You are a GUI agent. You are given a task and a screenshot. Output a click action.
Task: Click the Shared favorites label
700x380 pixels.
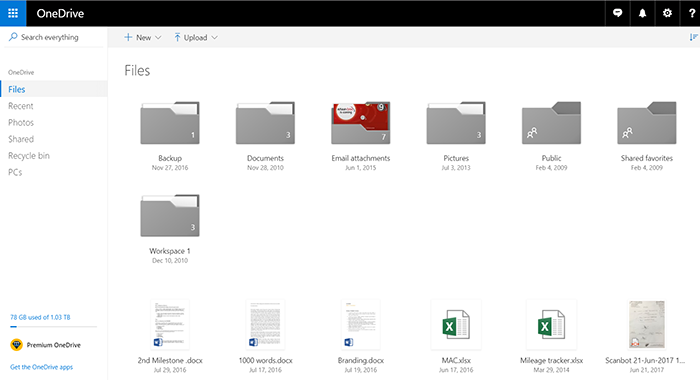coord(647,158)
